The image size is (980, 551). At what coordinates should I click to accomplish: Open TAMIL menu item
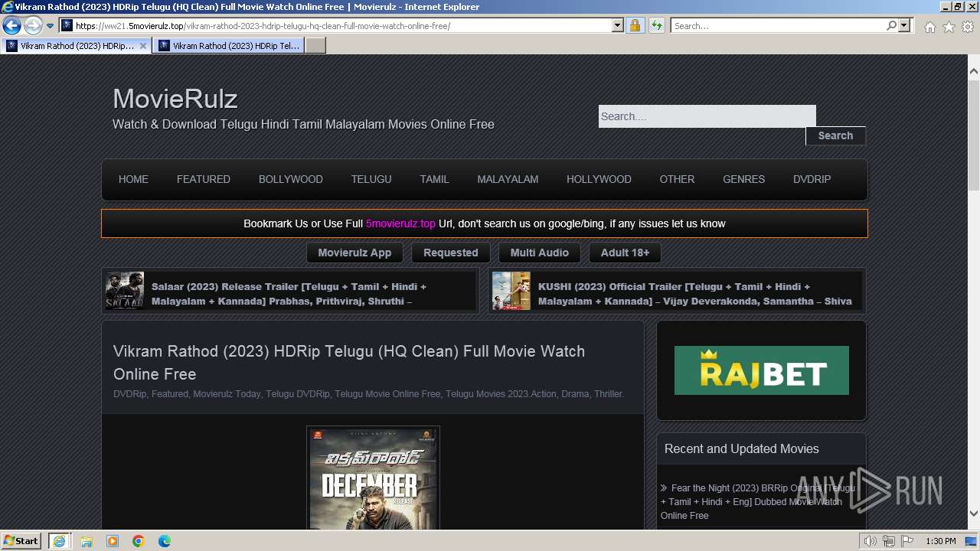pos(434,179)
